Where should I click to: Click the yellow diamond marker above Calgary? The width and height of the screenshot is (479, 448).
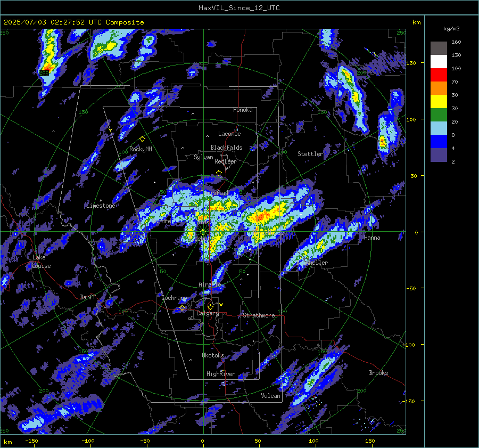pos(210,307)
